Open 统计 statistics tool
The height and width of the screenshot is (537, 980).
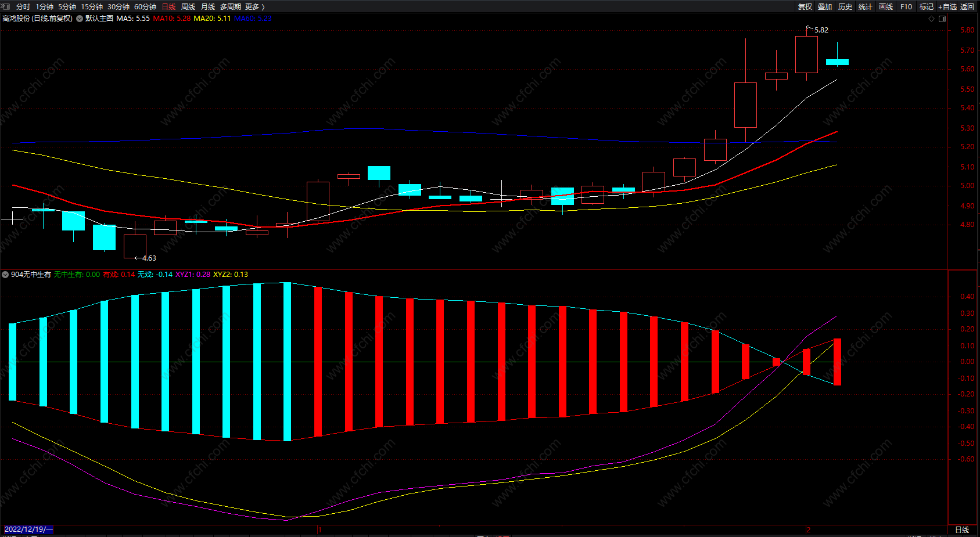[x=866, y=7]
